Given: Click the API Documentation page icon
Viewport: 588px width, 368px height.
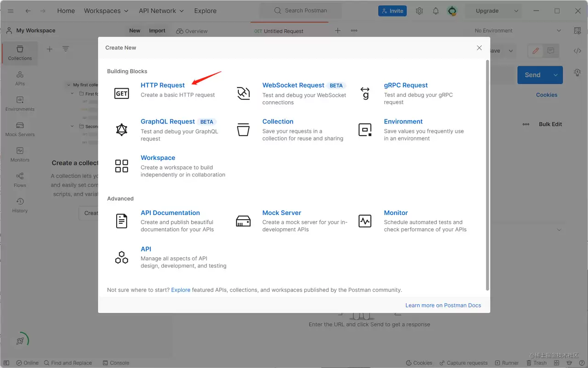Looking at the screenshot, I should 121,221.
